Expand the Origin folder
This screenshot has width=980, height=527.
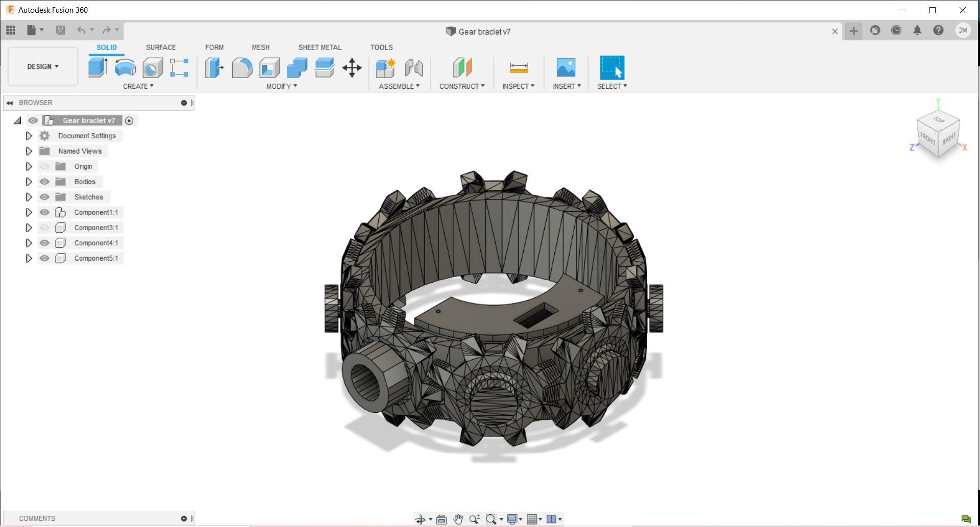point(29,166)
